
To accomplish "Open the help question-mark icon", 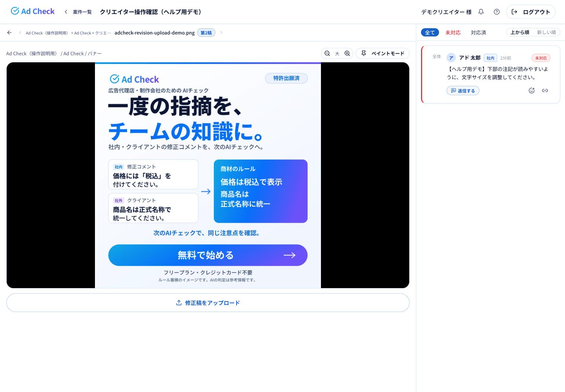I will click(x=497, y=12).
